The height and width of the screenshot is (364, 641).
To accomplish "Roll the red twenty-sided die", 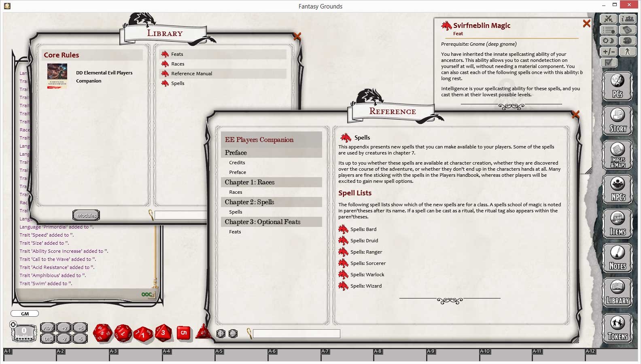I will pos(103,333).
